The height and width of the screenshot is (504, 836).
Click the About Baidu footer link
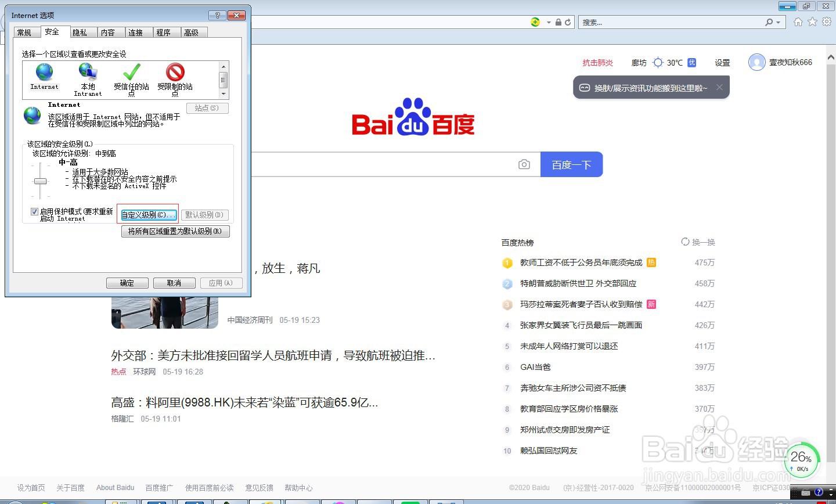pos(115,488)
